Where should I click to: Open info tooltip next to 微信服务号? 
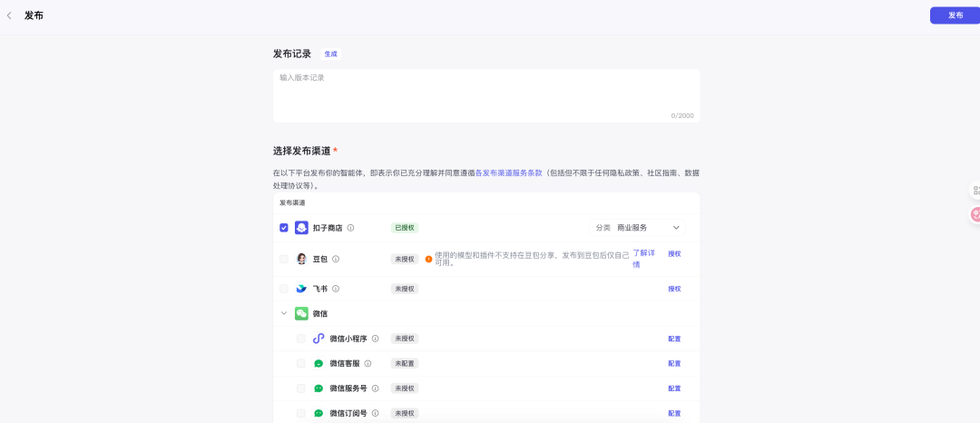click(x=375, y=388)
